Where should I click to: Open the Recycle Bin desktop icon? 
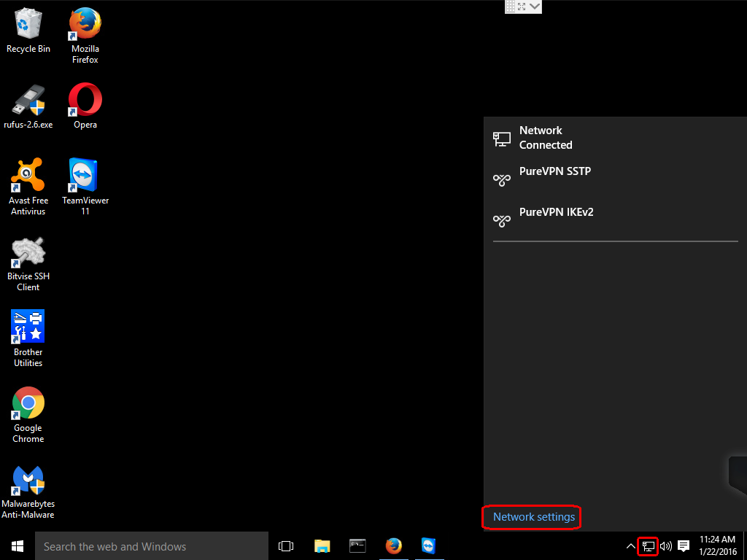(x=28, y=30)
